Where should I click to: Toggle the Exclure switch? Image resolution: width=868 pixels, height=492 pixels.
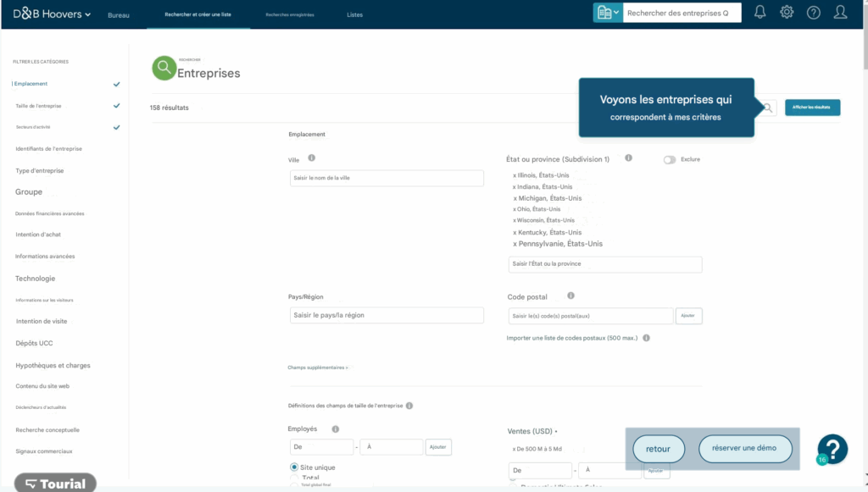[x=670, y=159]
